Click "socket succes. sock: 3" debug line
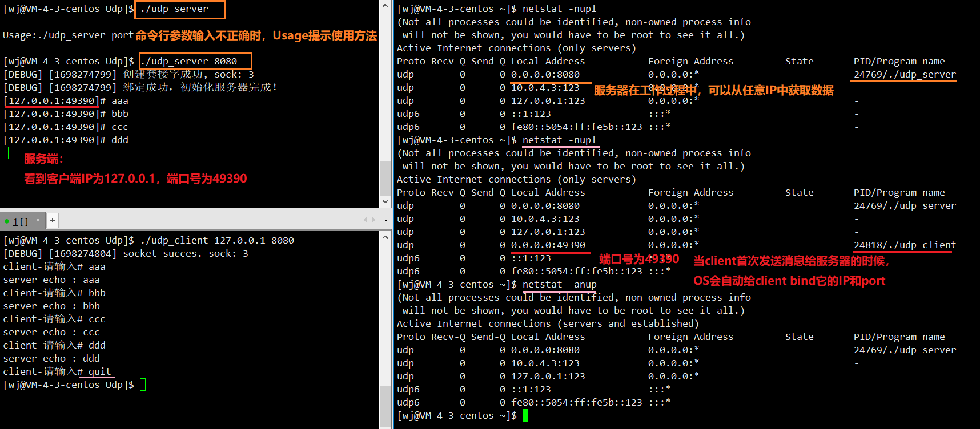 pos(186,253)
